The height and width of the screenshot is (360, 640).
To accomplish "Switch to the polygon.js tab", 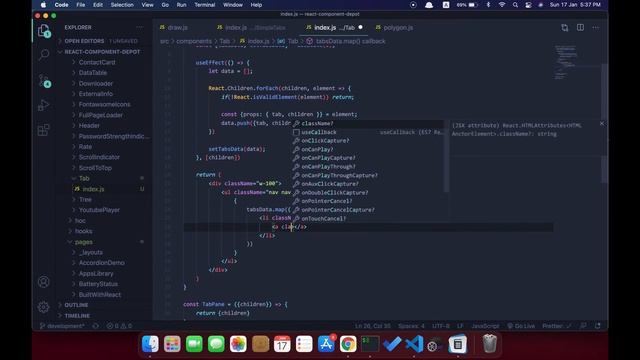I will pos(398,27).
